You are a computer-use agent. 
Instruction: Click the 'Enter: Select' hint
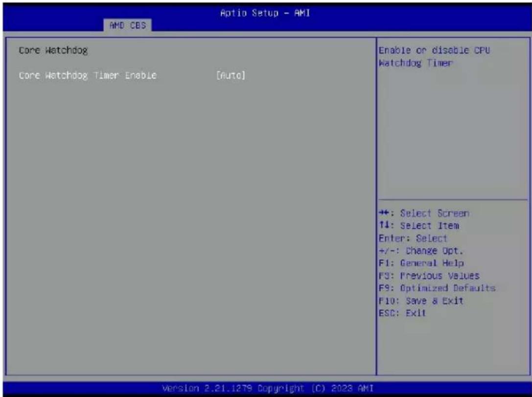tap(413, 238)
